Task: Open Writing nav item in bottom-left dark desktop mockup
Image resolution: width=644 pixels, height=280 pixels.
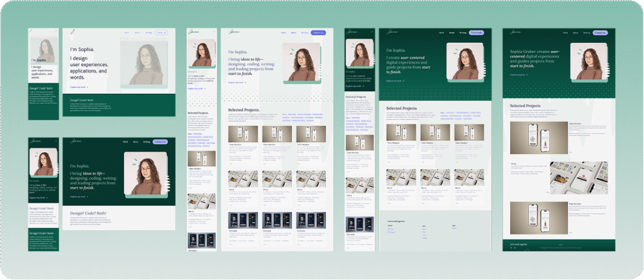Action: 147,142
